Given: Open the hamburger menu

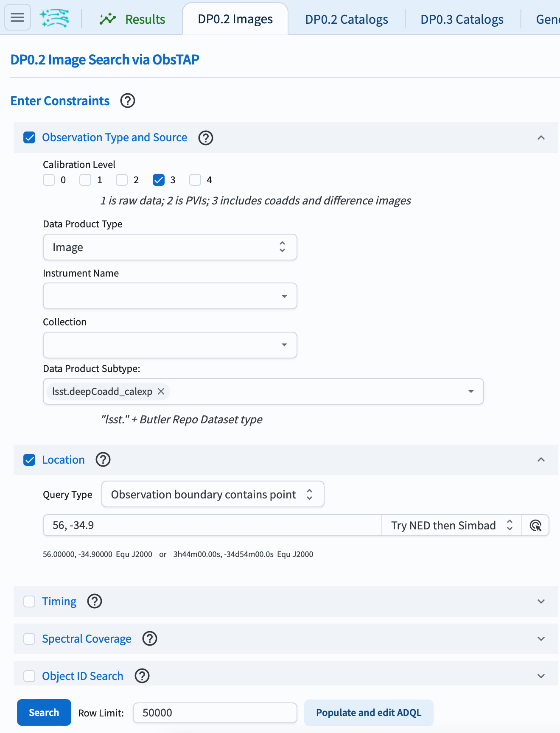Looking at the screenshot, I should click(x=17, y=17).
